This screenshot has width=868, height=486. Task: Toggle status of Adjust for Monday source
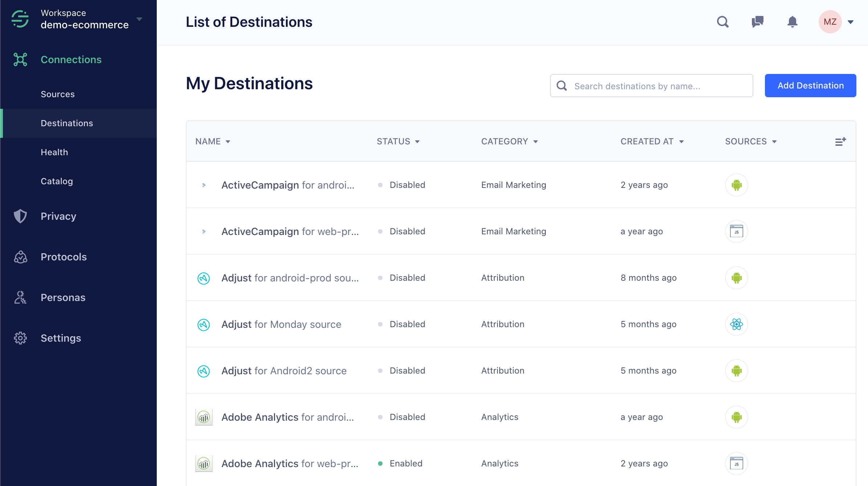(380, 324)
